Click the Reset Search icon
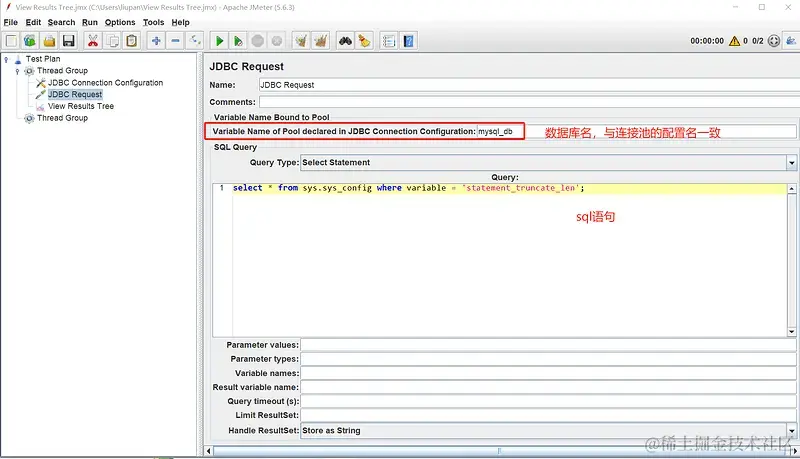The width and height of the screenshot is (800, 459). pos(364,41)
